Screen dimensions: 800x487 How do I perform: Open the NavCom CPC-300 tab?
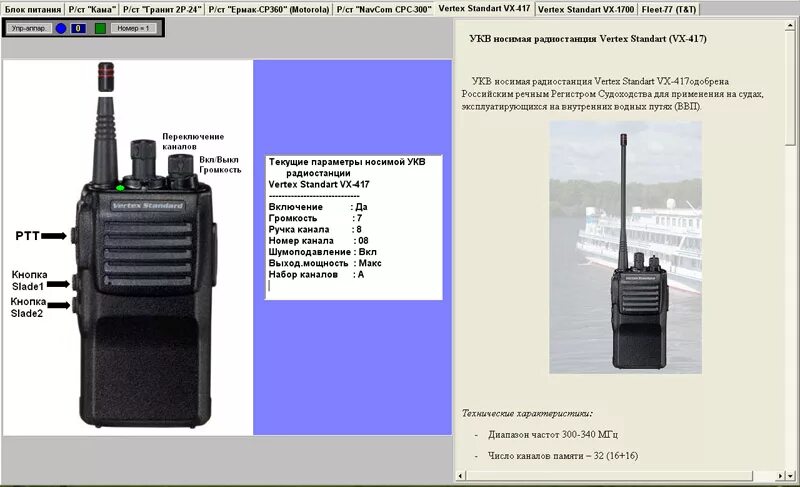click(x=384, y=10)
